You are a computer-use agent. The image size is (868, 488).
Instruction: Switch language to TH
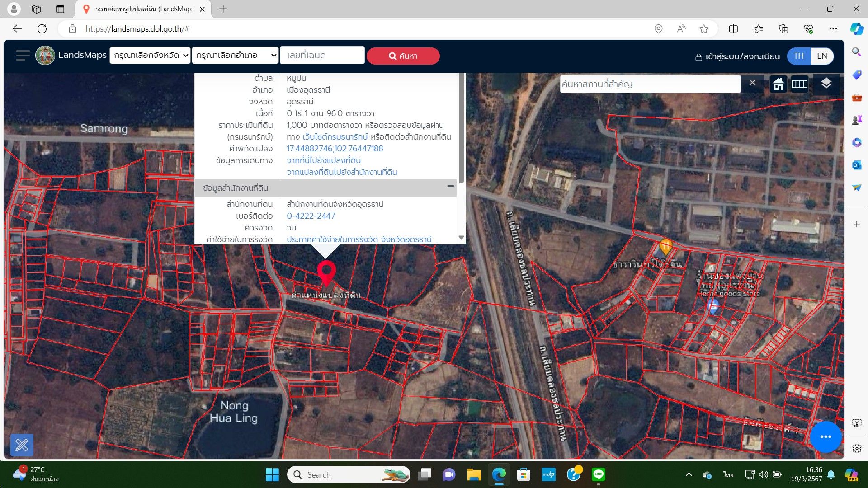(x=799, y=56)
